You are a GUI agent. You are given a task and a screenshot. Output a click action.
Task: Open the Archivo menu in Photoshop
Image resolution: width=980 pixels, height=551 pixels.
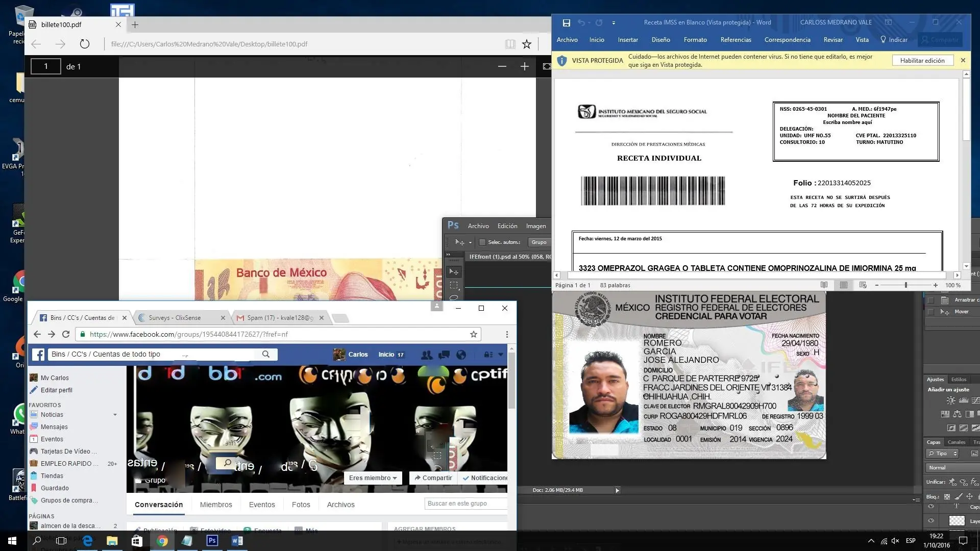478,226
